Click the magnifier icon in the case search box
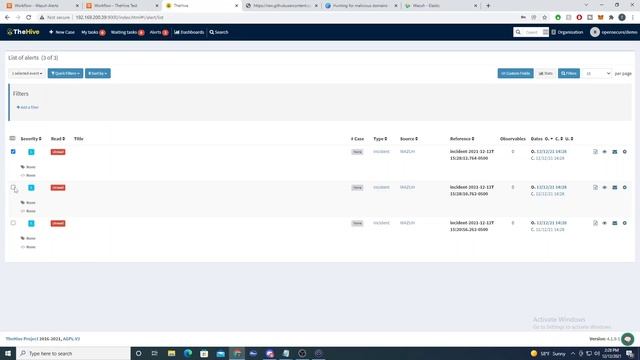Screen dimensions: 640x360 (518, 32)
